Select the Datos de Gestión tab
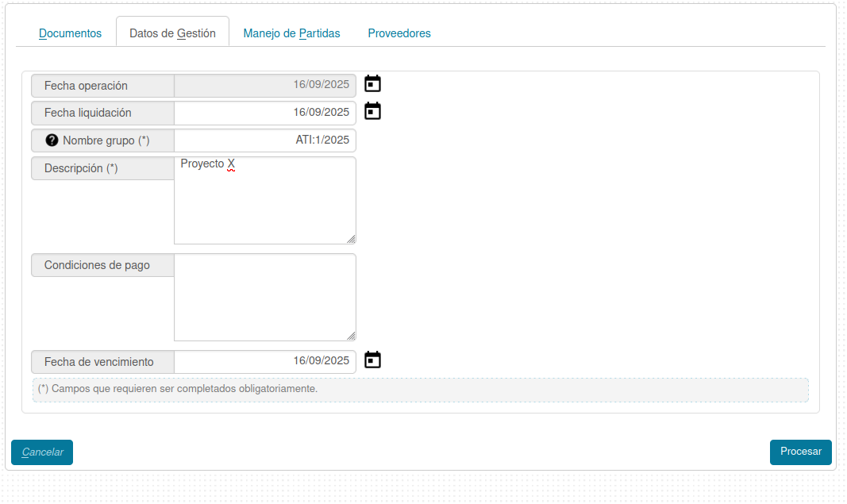847x504 pixels. [x=172, y=33]
